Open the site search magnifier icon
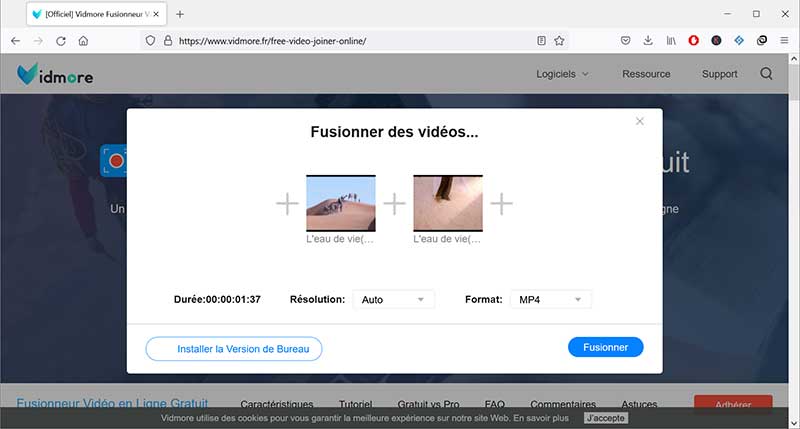The width and height of the screenshot is (800, 429). pos(766,74)
